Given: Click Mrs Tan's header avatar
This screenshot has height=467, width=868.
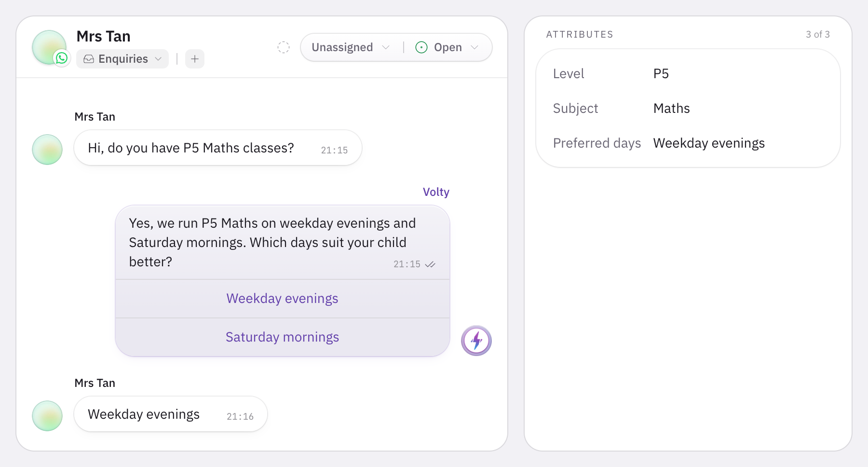Looking at the screenshot, I should (x=49, y=47).
